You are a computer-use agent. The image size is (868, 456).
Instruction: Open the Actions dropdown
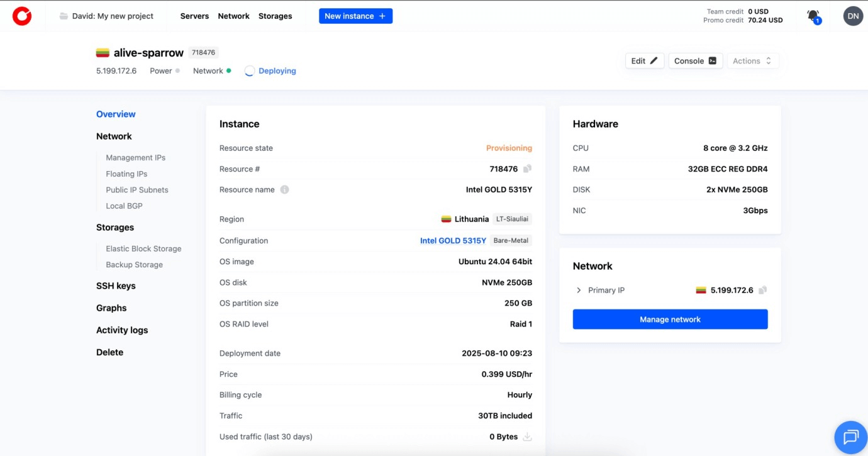coord(752,61)
